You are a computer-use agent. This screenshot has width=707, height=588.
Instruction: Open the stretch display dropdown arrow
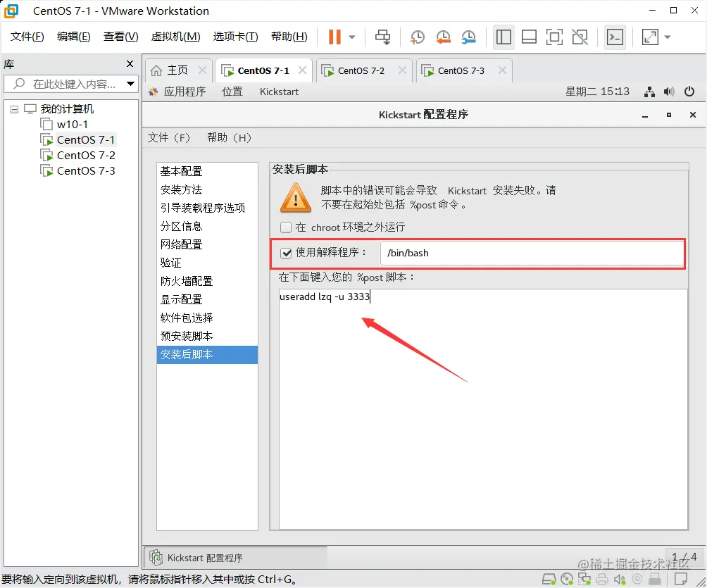(x=668, y=37)
